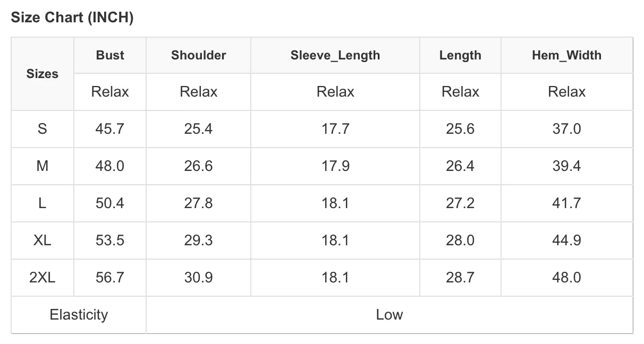Screen dimensions: 644x344
Task: Select the Hem_Width column header
Action: (x=566, y=55)
